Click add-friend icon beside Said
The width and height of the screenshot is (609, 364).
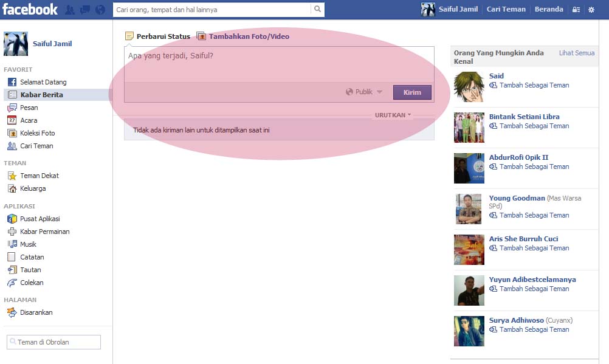pyautogui.click(x=493, y=85)
